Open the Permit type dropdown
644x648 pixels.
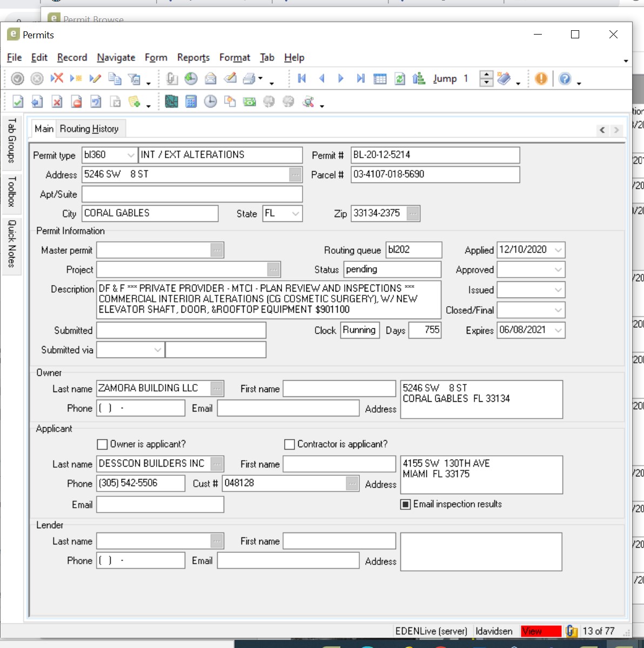[130, 155]
